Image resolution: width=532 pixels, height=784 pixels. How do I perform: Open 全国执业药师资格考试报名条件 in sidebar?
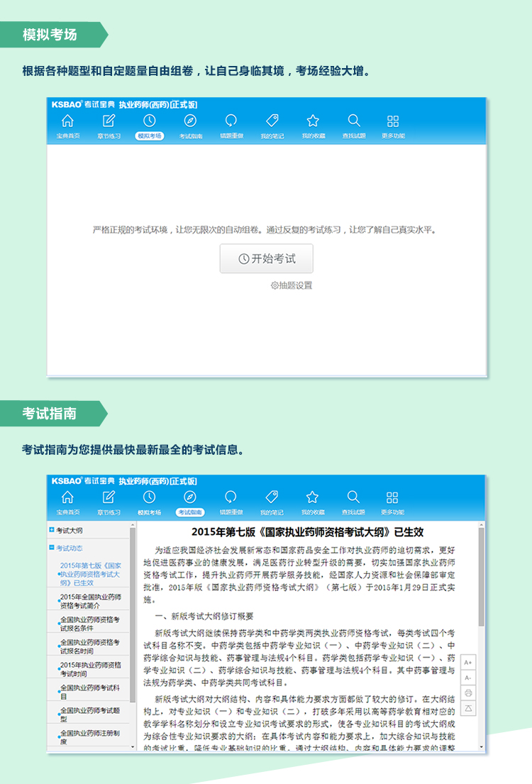coord(90,624)
